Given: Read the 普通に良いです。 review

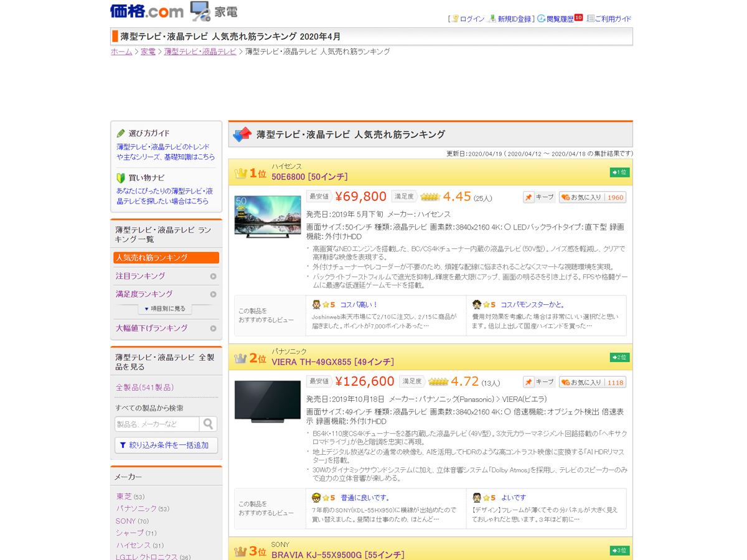Looking at the screenshot, I should 365,497.
